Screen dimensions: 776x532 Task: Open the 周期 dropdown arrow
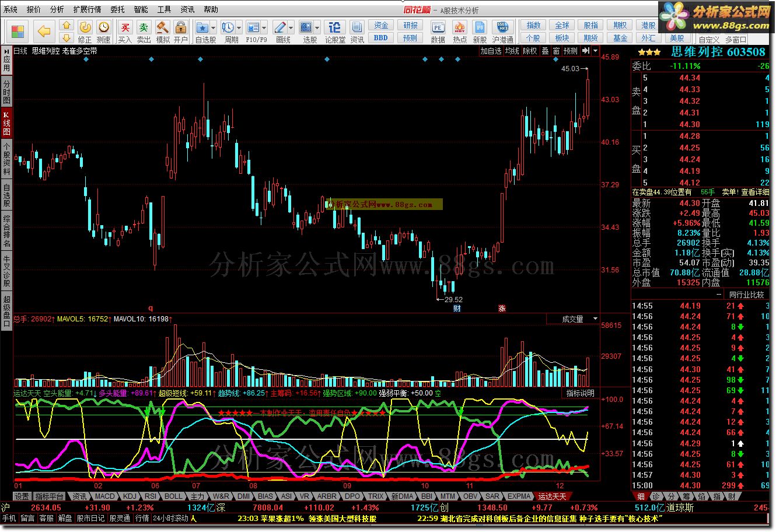coord(239,27)
